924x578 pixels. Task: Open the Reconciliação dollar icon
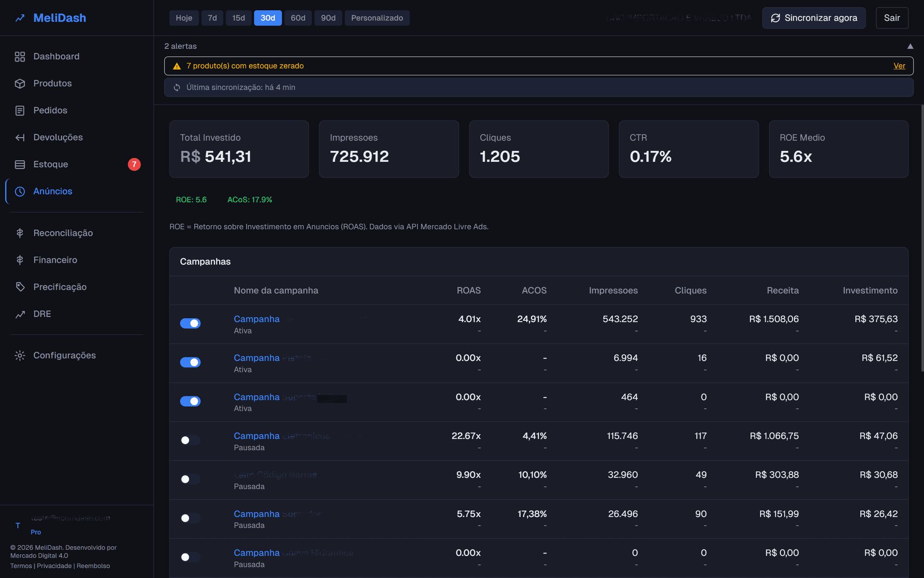pos(20,233)
